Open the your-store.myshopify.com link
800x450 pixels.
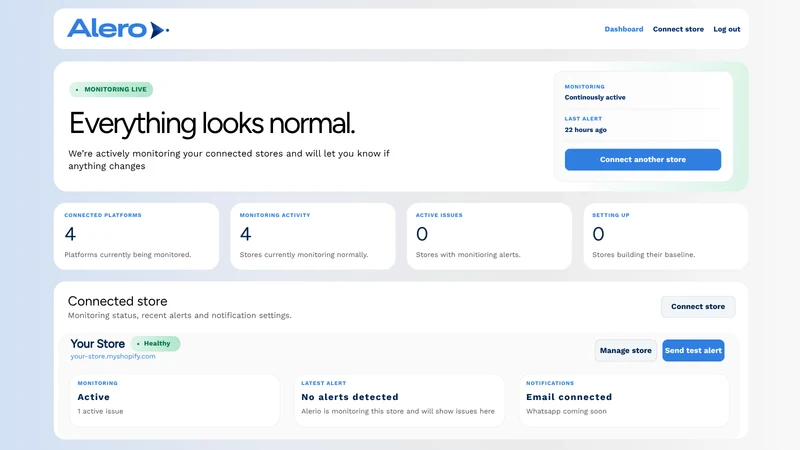pos(113,357)
